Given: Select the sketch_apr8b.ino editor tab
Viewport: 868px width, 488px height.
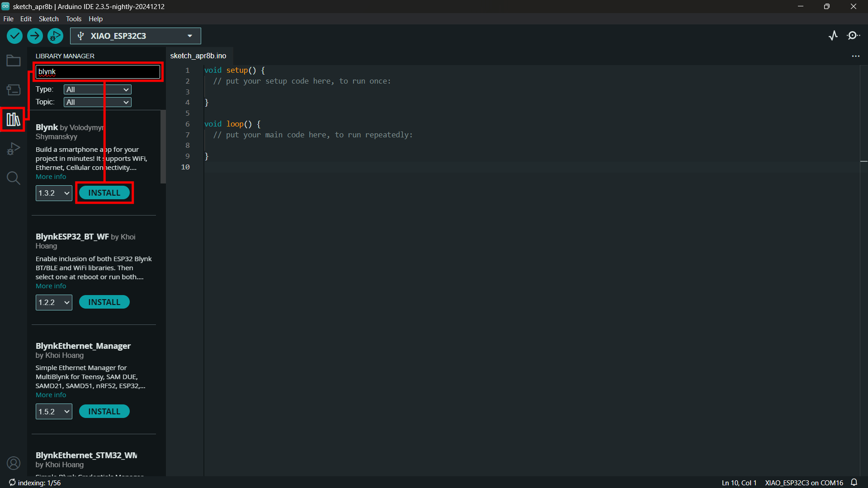Looking at the screenshot, I should pos(198,56).
